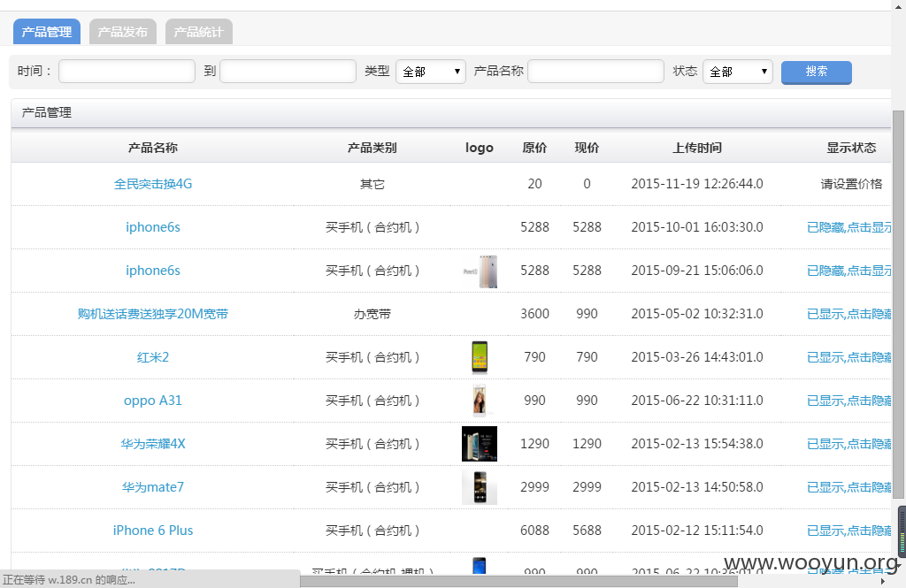Open the 全民突击换4G product link
This screenshot has height=588, width=906.
pyautogui.click(x=152, y=184)
